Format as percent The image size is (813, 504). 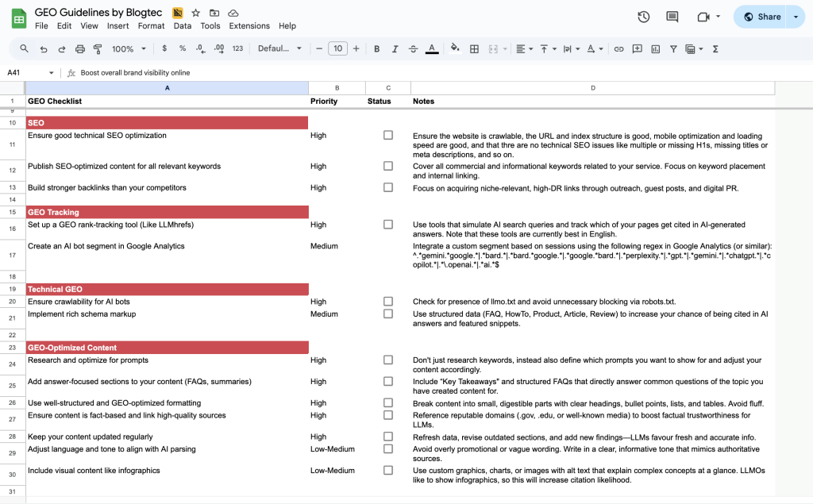click(183, 48)
